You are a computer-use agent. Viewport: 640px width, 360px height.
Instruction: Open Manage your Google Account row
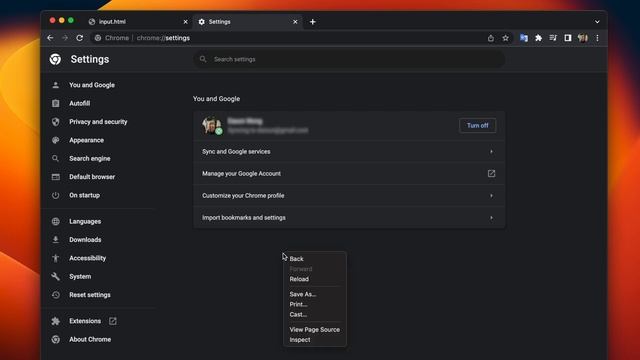click(x=349, y=173)
